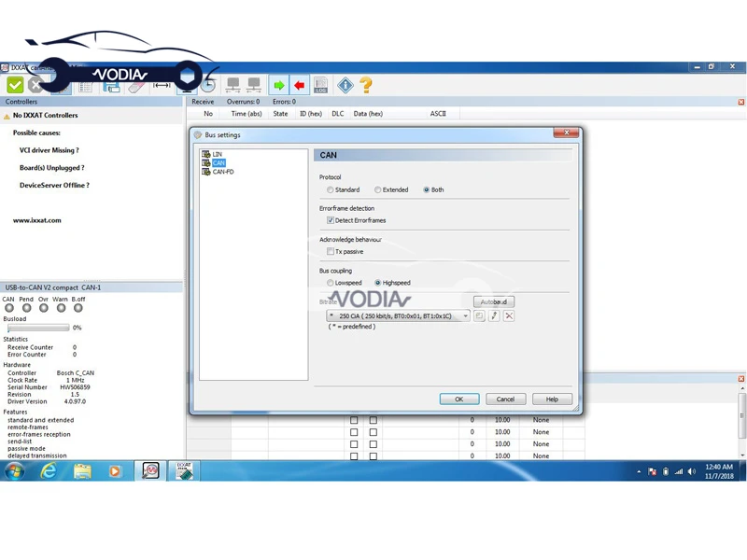Click the double-arrow width icon in toolbar
The width and height of the screenshot is (747, 560).
162,85
